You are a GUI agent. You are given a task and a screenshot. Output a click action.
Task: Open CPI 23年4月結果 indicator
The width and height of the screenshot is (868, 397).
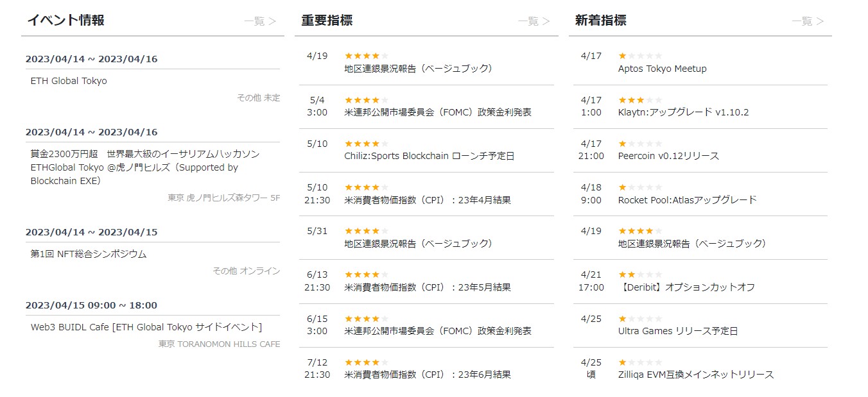pos(428,200)
